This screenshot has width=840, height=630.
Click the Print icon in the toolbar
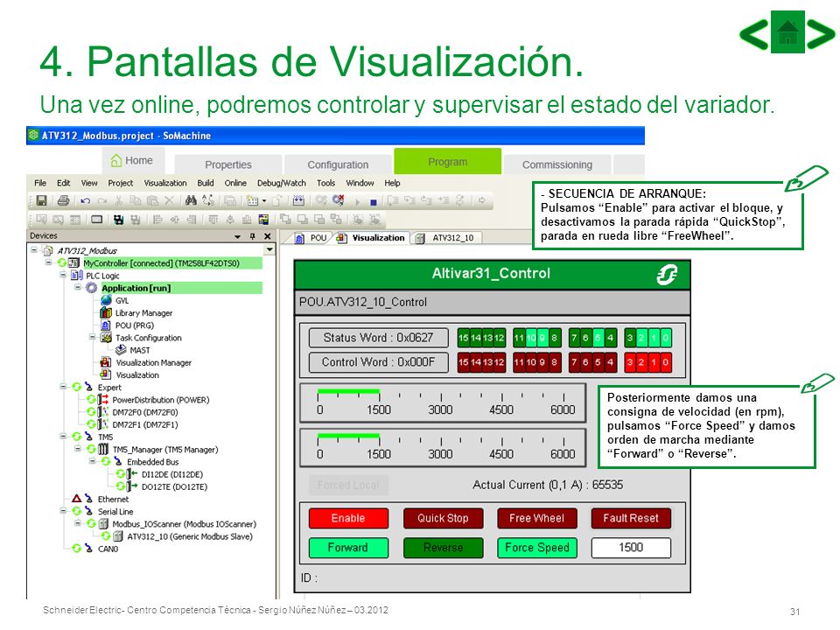[x=63, y=200]
